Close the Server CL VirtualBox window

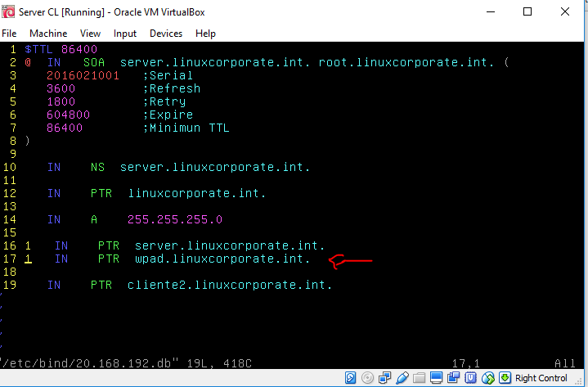click(x=565, y=11)
